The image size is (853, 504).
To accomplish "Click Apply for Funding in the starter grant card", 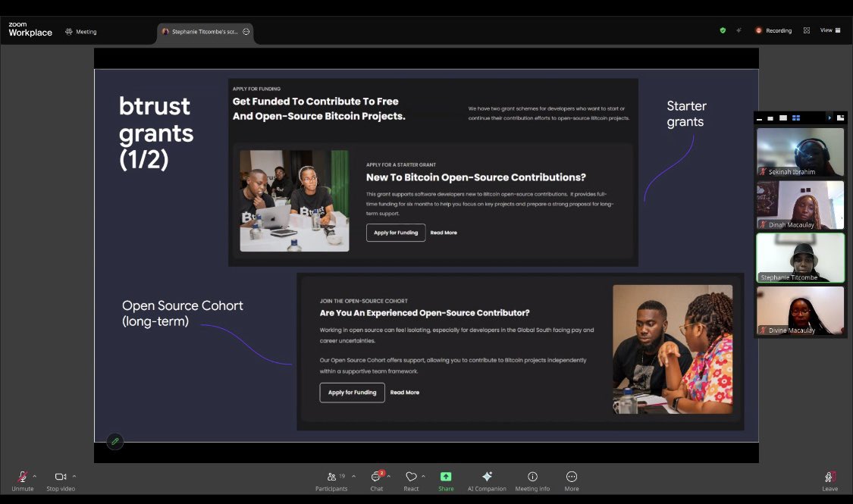I will [396, 232].
